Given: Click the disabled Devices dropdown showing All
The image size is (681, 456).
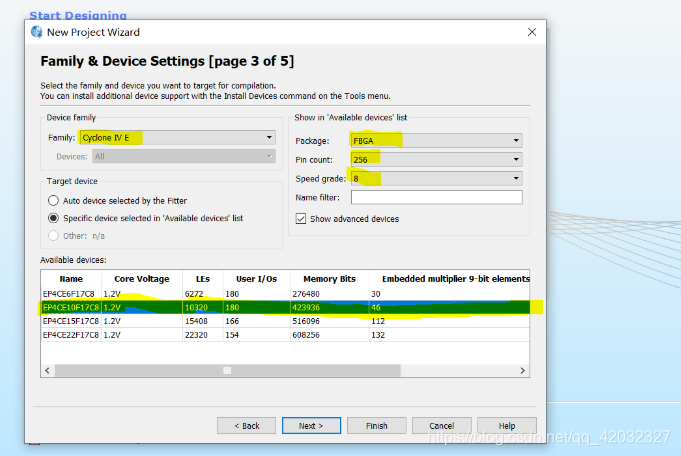Looking at the screenshot, I should coord(184,156).
